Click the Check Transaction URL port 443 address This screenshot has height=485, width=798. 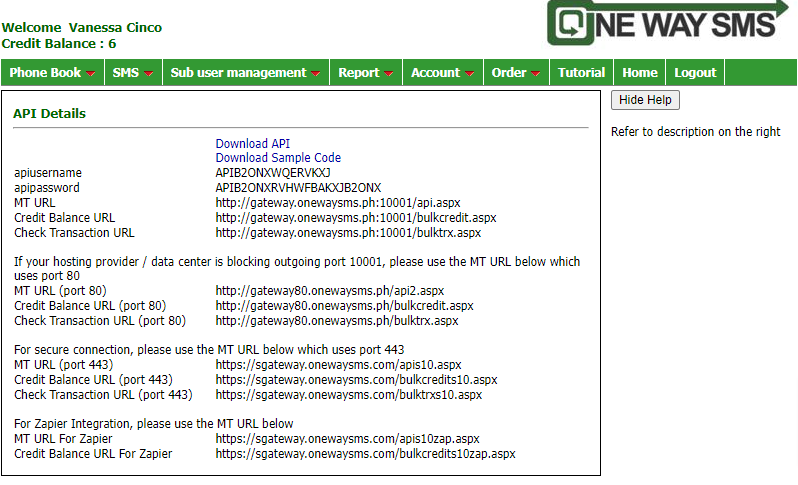[x=348, y=395]
